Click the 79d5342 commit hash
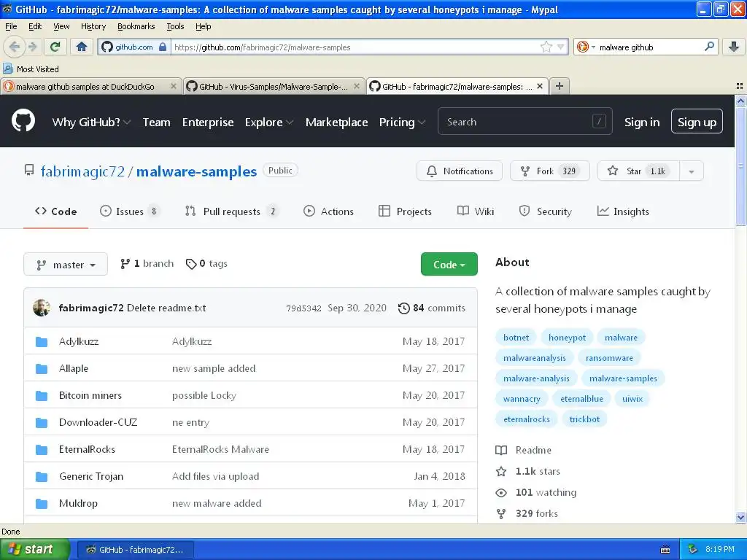Viewport: 747px width, 560px height. pyautogui.click(x=303, y=308)
